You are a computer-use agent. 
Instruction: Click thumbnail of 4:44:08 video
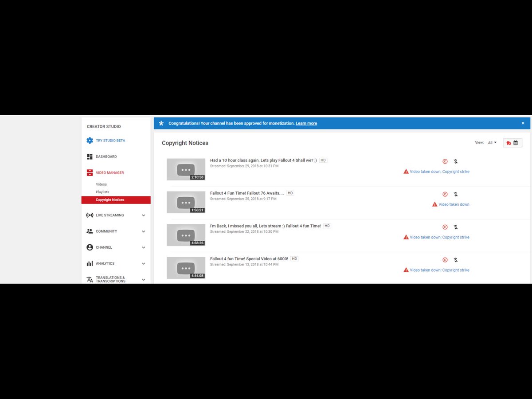click(x=186, y=268)
